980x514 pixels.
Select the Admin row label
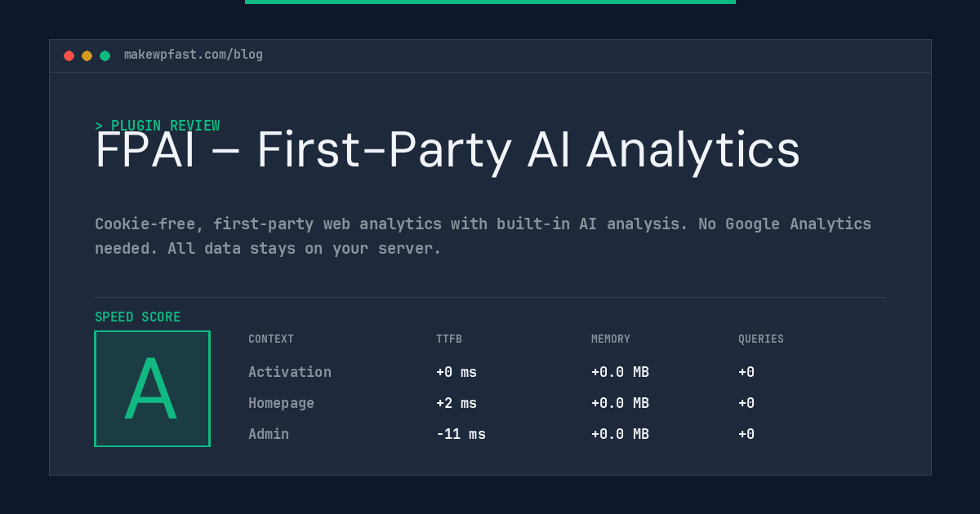point(269,434)
